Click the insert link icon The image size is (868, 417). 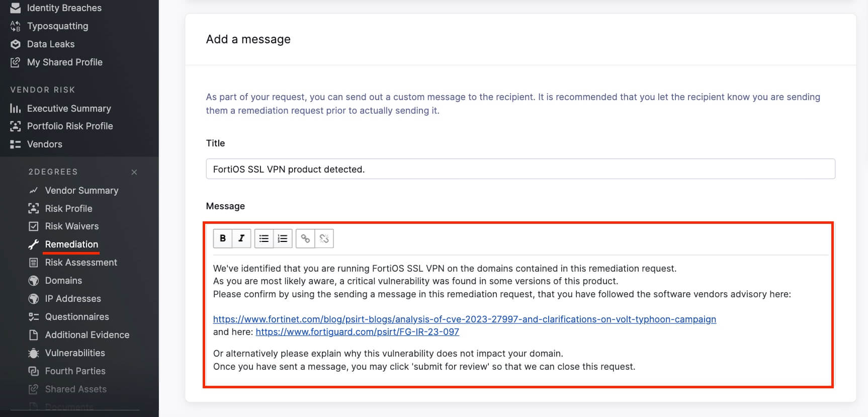[305, 238]
